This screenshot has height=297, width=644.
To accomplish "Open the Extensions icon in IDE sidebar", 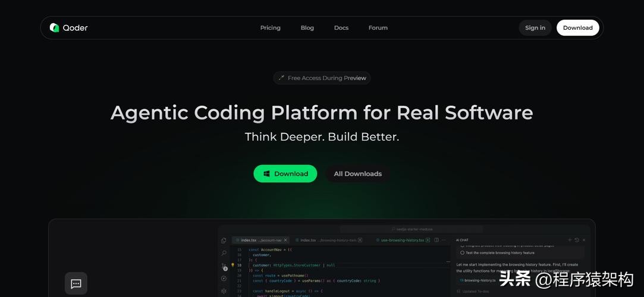I will click(x=224, y=291).
